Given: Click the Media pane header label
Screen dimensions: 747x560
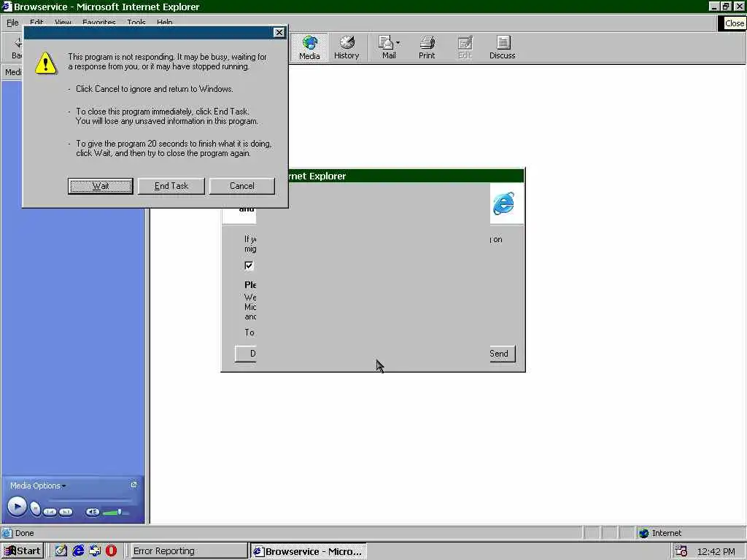Looking at the screenshot, I should pyautogui.click(x=13, y=72).
